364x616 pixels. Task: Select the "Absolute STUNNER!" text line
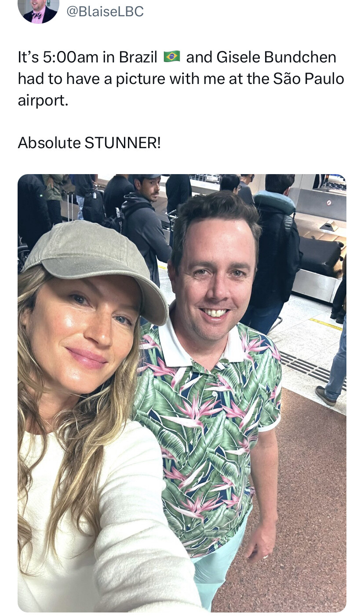pos(89,142)
